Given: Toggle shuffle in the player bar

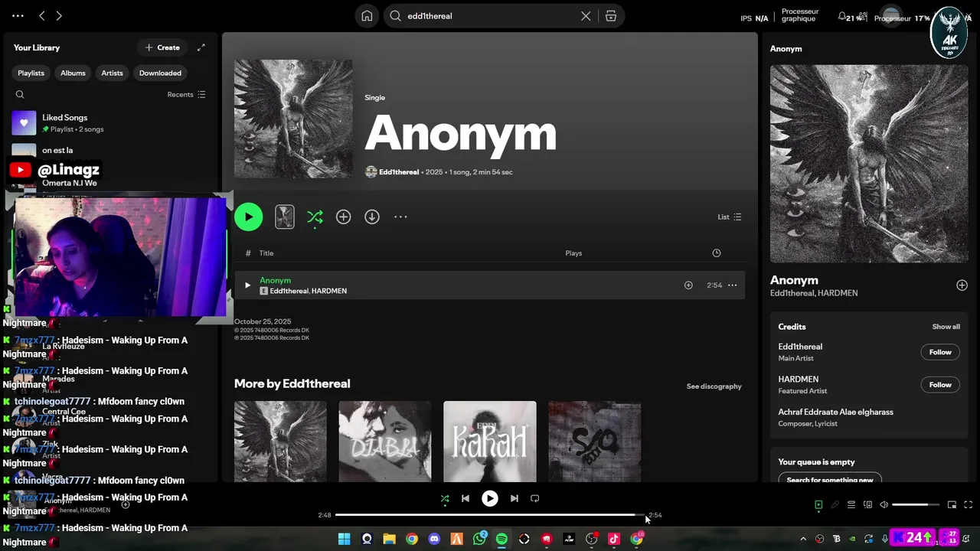Looking at the screenshot, I should point(445,498).
